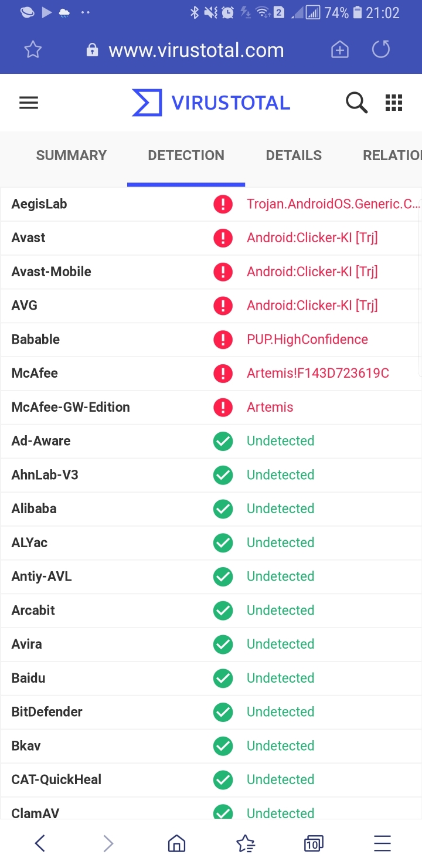Tap McAfee Artemis!F143D723619C detection text

(x=318, y=373)
